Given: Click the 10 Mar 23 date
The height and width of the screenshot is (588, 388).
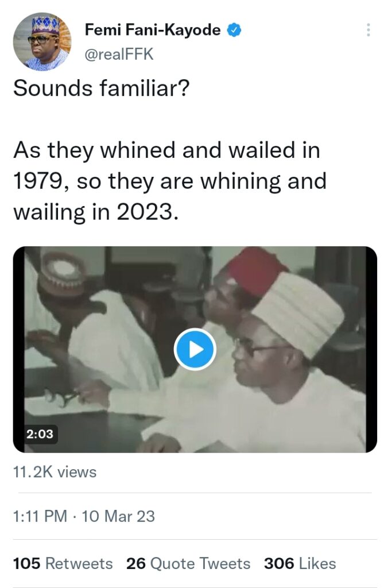Looking at the screenshot, I should 118,516.
